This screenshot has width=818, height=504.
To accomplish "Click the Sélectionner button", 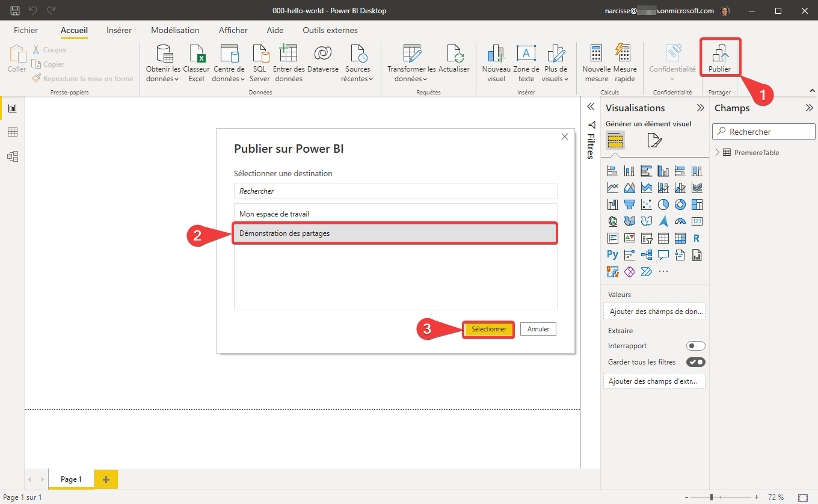I will (x=489, y=329).
